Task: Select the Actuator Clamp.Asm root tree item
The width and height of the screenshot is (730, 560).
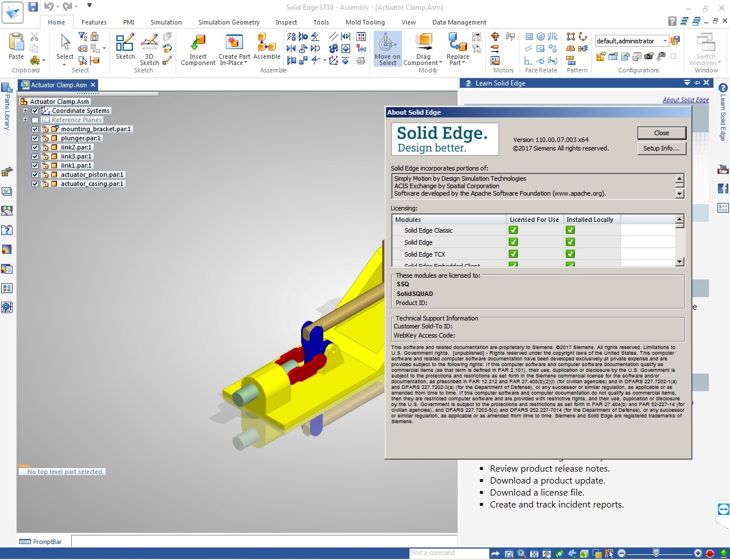Action: (x=59, y=102)
